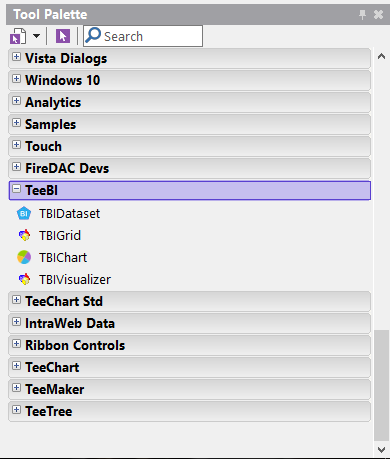Pin the Tool Palette panel
Viewport: 390px width, 459px height.
[x=362, y=14]
